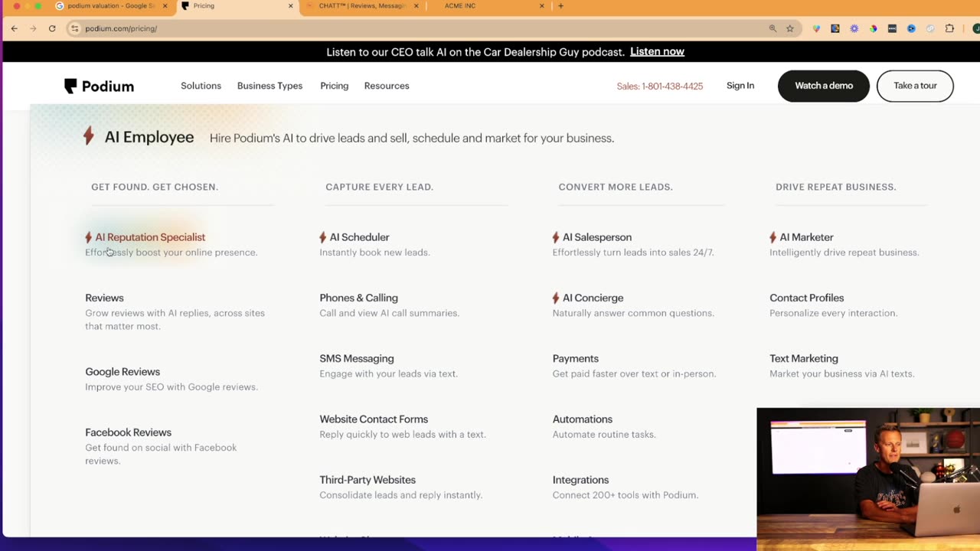This screenshot has height=551, width=980.
Task: Close the CHATT Reviews tab
Action: 416,6
